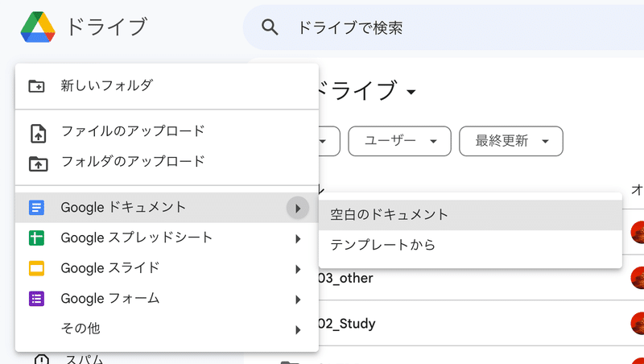Expand the Google スプレッドシート submenu arrow
Viewport: 644px width, 364px height.
[x=298, y=238]
